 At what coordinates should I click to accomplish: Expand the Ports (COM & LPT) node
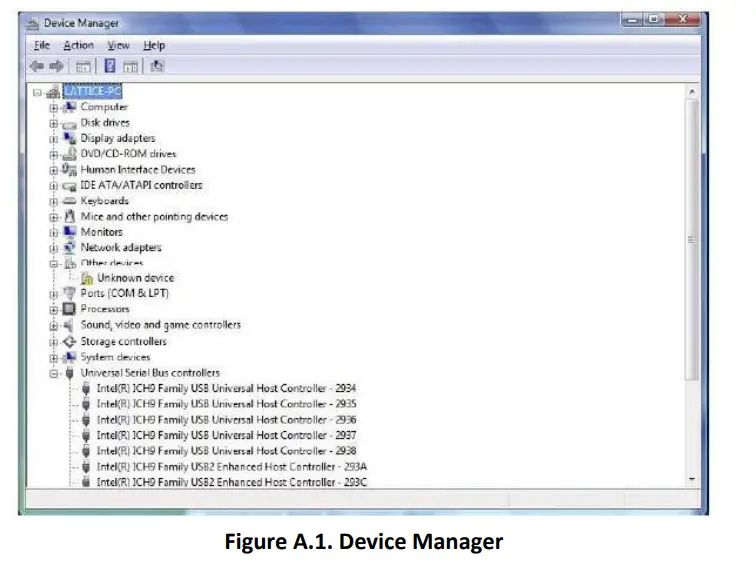point(54,294)
